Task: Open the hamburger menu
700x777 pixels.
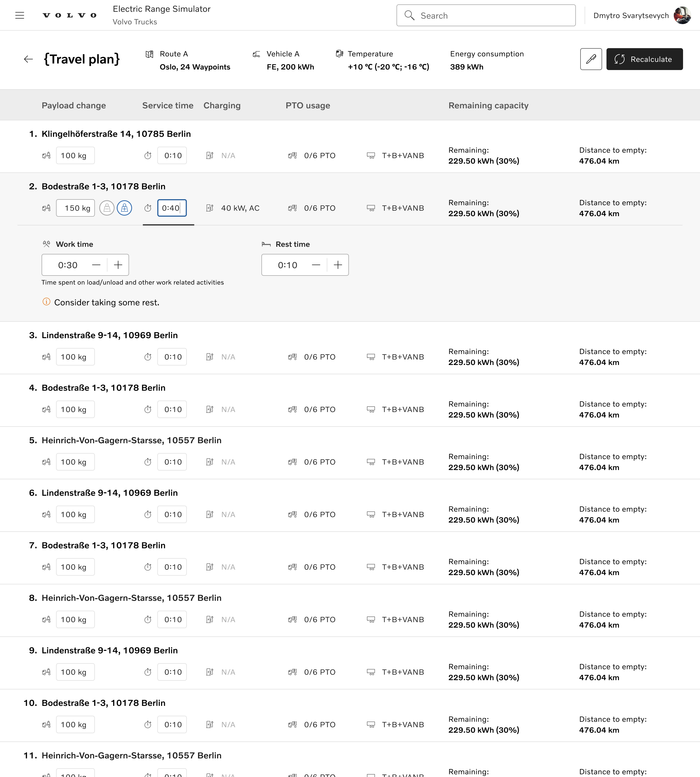Action: [20, 15]
